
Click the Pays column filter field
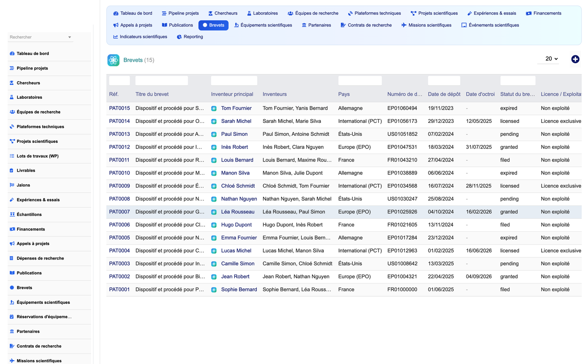[x=360, y=81]
